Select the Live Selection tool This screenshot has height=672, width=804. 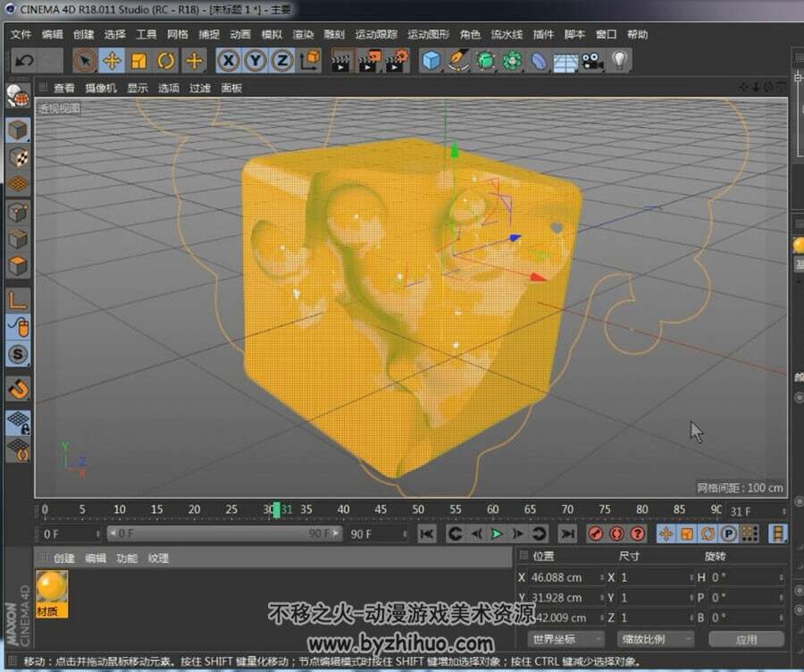click(x=85, y=61)
